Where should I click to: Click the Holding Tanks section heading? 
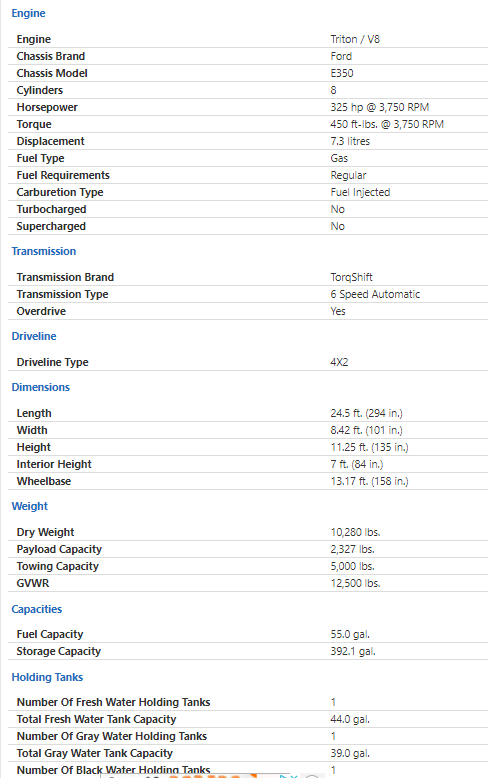point(47,677)
